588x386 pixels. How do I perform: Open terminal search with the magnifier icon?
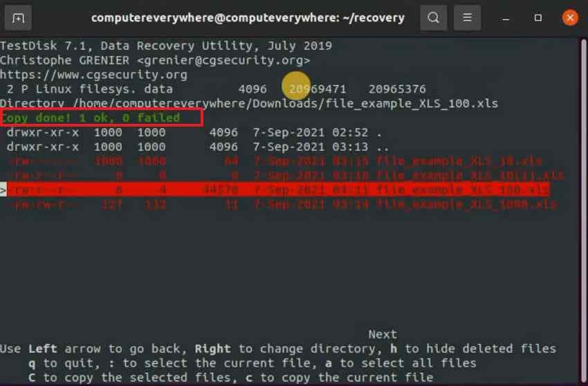pyautogui.click(x=433, y=17)
